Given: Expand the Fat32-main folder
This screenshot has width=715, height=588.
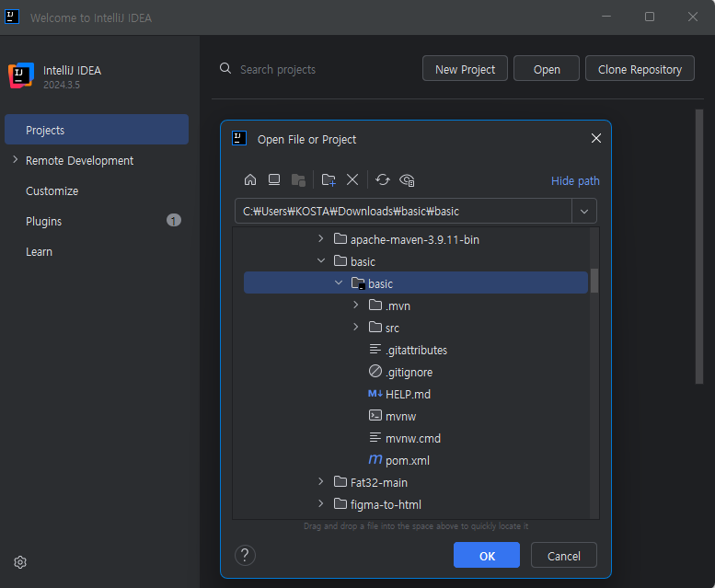Looking at the screenshot, I should pyautogui.click(x=320, y=482).
